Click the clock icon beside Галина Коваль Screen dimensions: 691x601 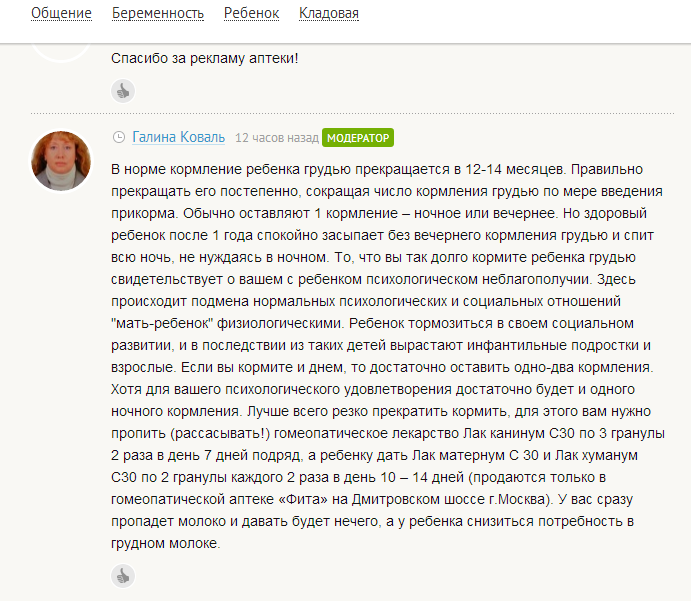(119, 137)
